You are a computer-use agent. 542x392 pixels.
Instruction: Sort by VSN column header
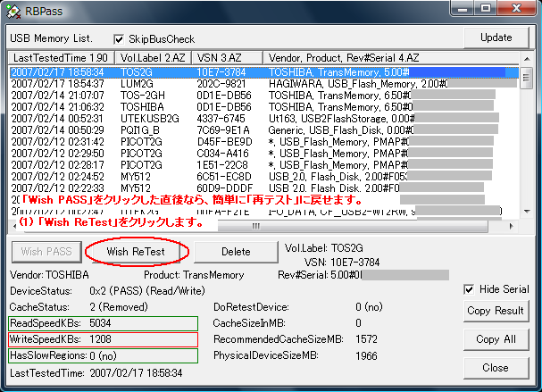tap(227, 58)
